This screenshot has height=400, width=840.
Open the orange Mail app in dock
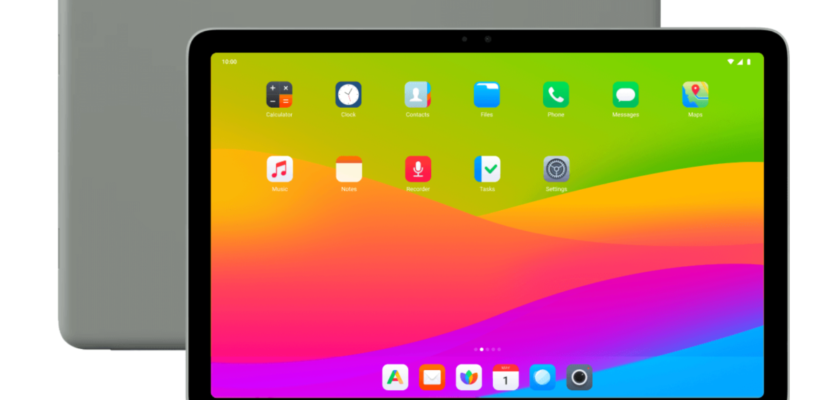tap(432, 378)
